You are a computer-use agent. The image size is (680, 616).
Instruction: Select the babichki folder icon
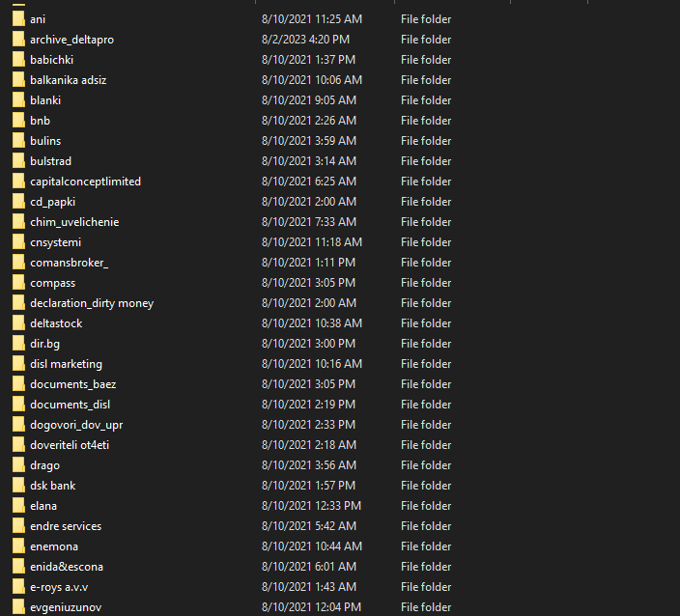point(18,60)
